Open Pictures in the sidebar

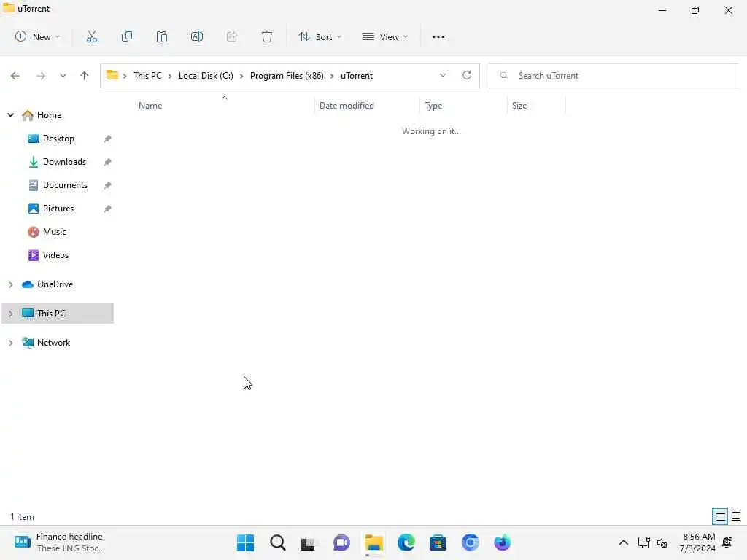point(57,209)
